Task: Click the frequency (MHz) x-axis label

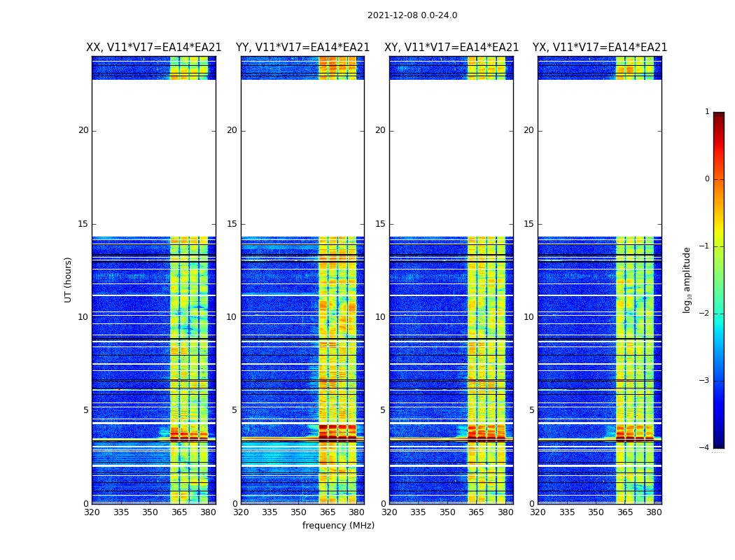Action: click(x=338, y=526)
